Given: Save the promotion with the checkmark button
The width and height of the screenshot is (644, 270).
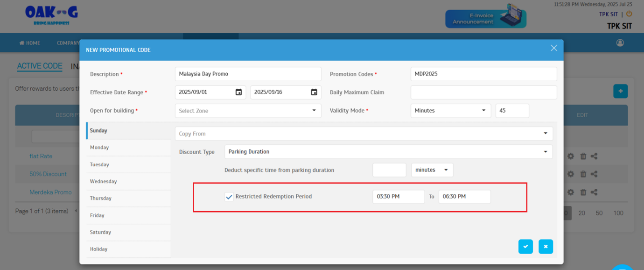Looking at the screenshot, I should [x=525, y=246].
